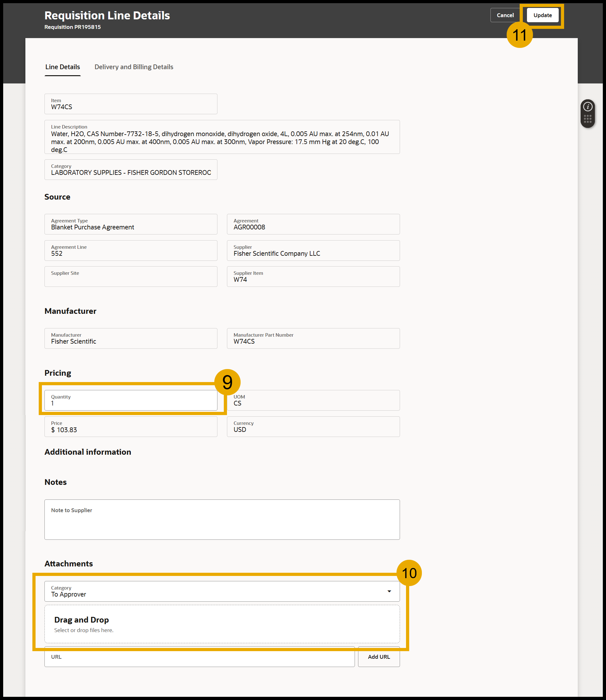Select the Item field W74CS
This screenshot has height=700, width=606.
[131, 104]
